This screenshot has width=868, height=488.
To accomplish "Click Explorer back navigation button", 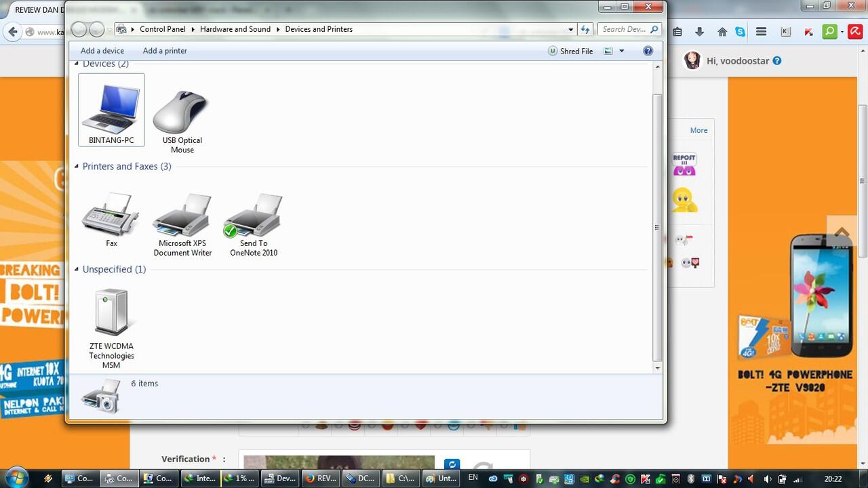I will [x=79, y=29].
